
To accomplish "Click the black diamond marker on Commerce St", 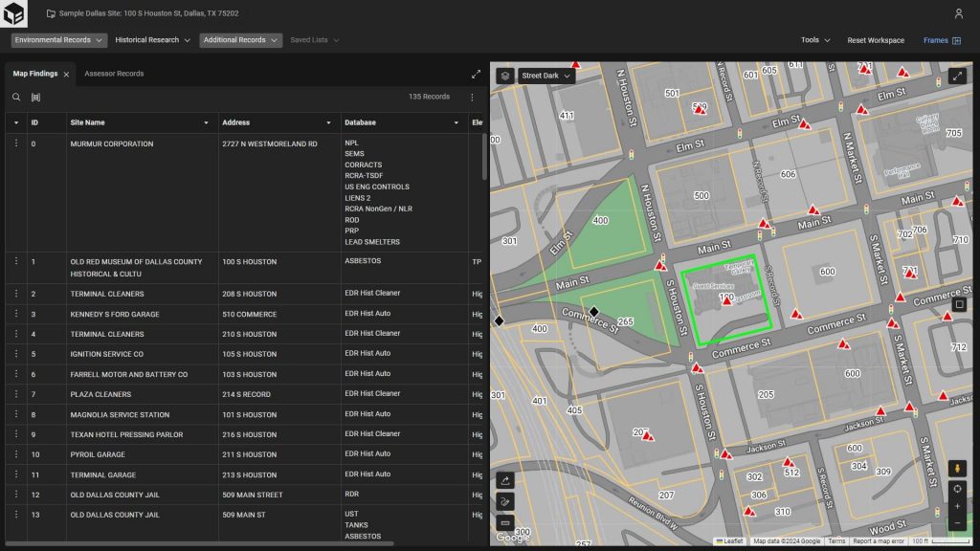I will [593, 311].
